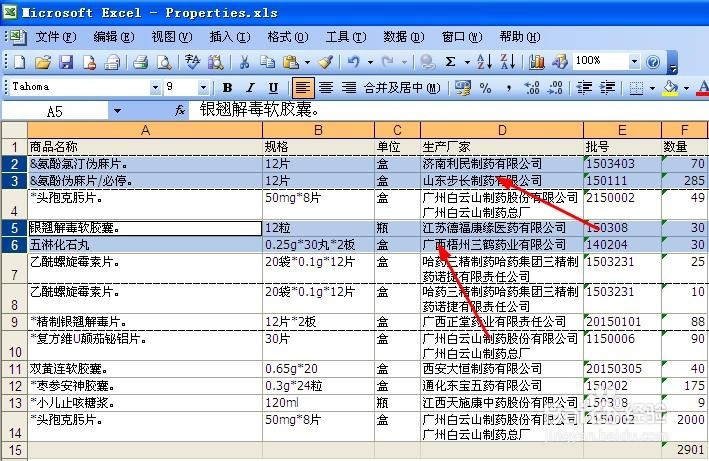Click the Decrease Decimal icon
Image resolution: width=709 pixels, height=461 pixels.
555,88
